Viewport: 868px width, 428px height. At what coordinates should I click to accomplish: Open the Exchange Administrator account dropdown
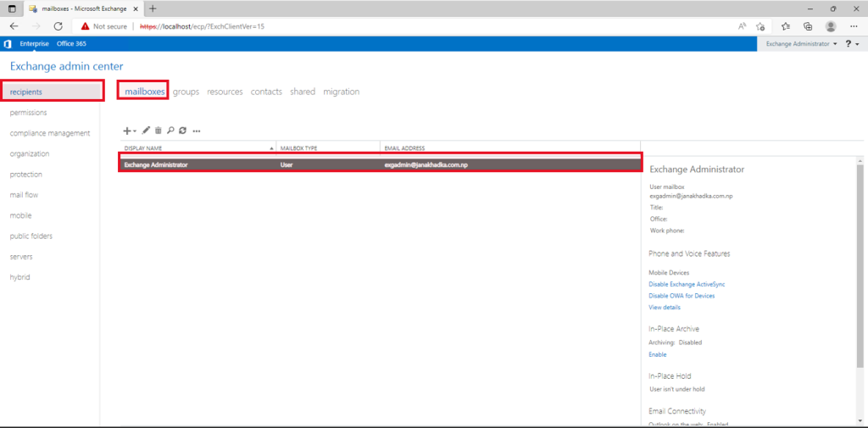pos(800,44)
